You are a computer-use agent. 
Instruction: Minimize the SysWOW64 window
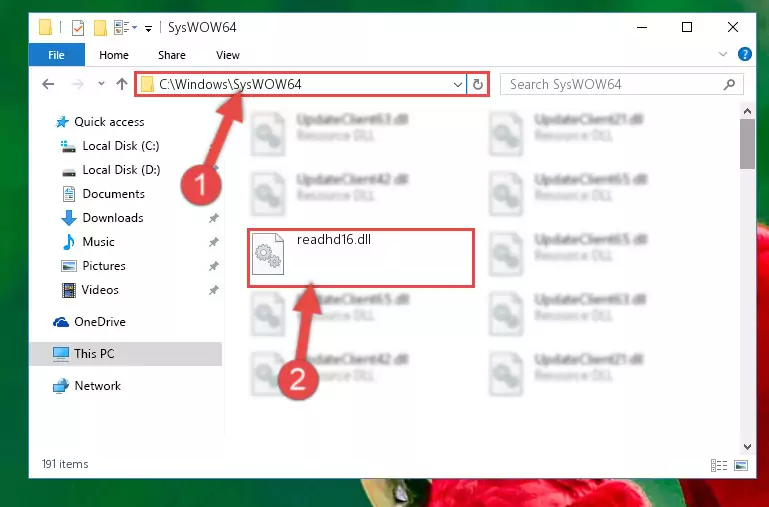[642, 27]
